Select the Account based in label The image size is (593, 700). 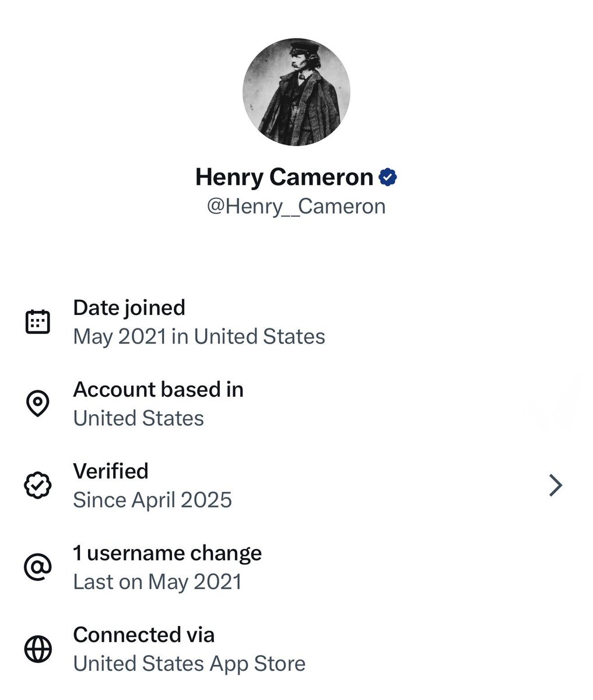click(x=158, y=389)
